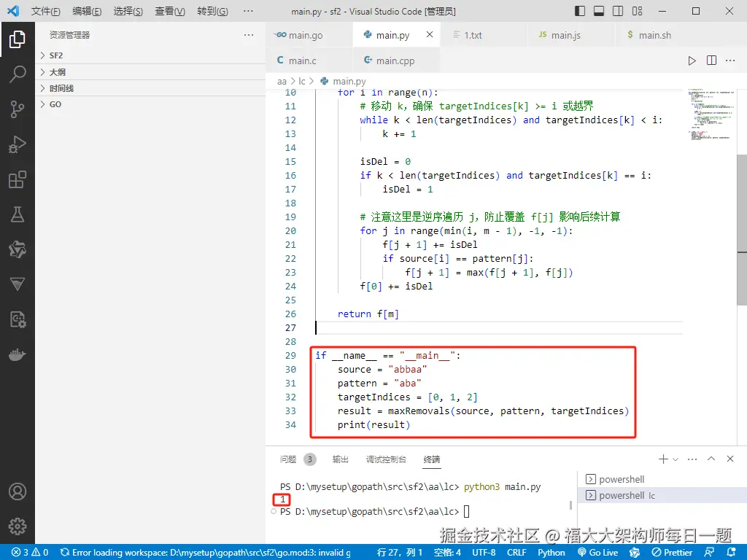Click the 行 27, 列 1 cursor position
Screen dimensions: 747x560
399,553
